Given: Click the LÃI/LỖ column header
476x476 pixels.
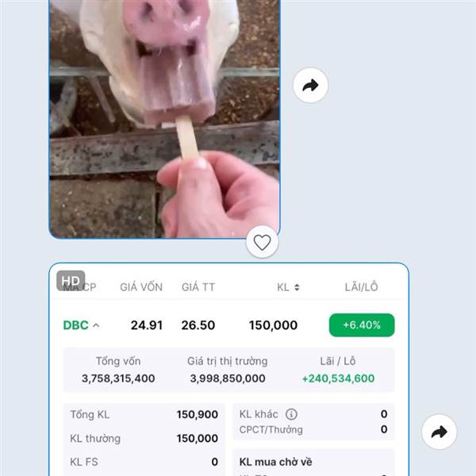Looking at the screenshot, I should click(x=361, y=287).
